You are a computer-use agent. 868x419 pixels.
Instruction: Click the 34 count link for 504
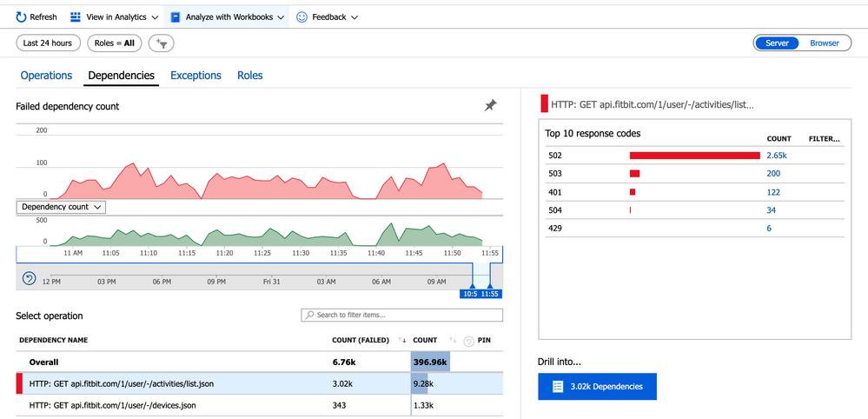pos(772,210)
